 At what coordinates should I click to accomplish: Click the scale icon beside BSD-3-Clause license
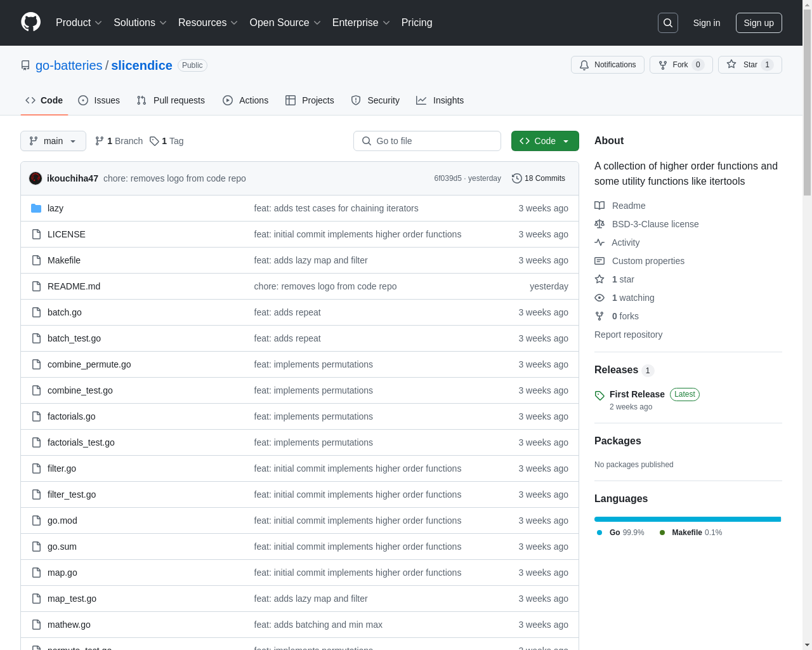[599, 224]
